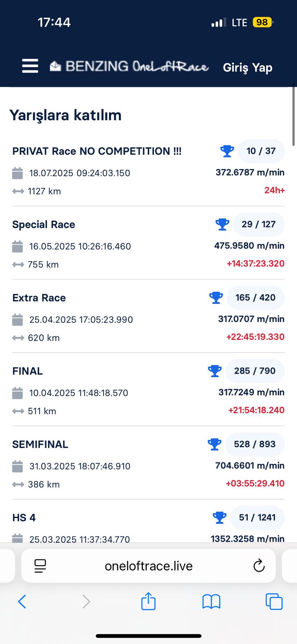This screenshot has width=297, height=644.
Task: Open the Extra Race entry title
Action: pyautogui.click(x=39, y=298)
